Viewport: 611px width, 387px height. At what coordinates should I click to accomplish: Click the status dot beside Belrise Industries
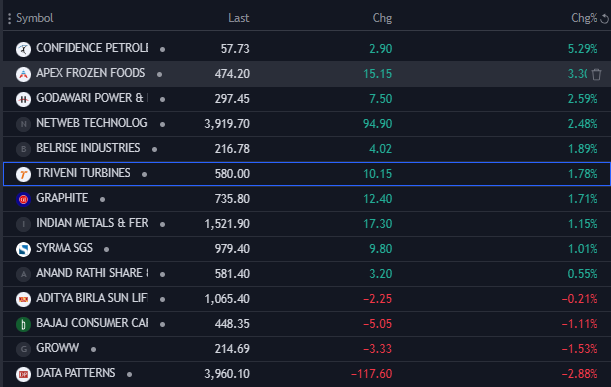[x=155, y=149]
